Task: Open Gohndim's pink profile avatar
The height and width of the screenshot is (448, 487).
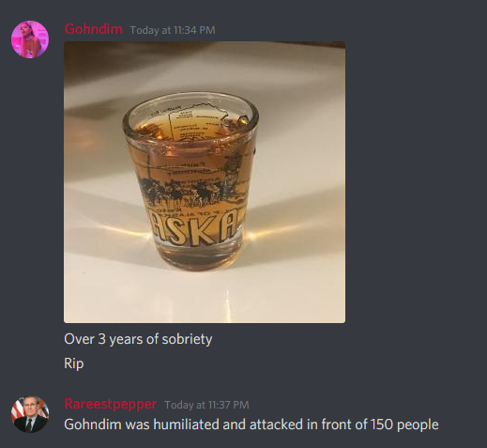Action: (30, 39)
